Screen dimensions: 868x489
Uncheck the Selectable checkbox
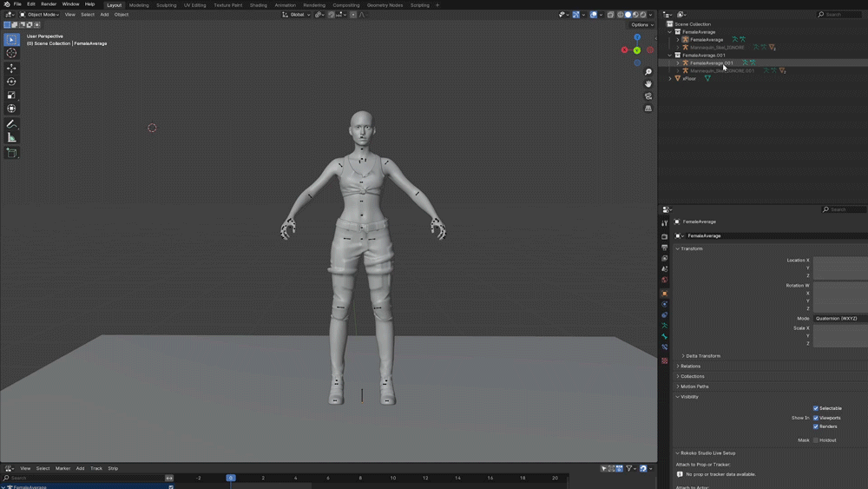pos(816,408)
